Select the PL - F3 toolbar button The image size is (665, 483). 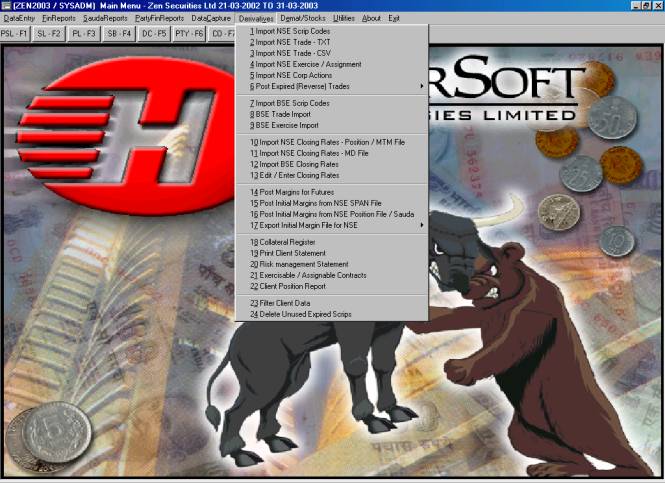83,33
